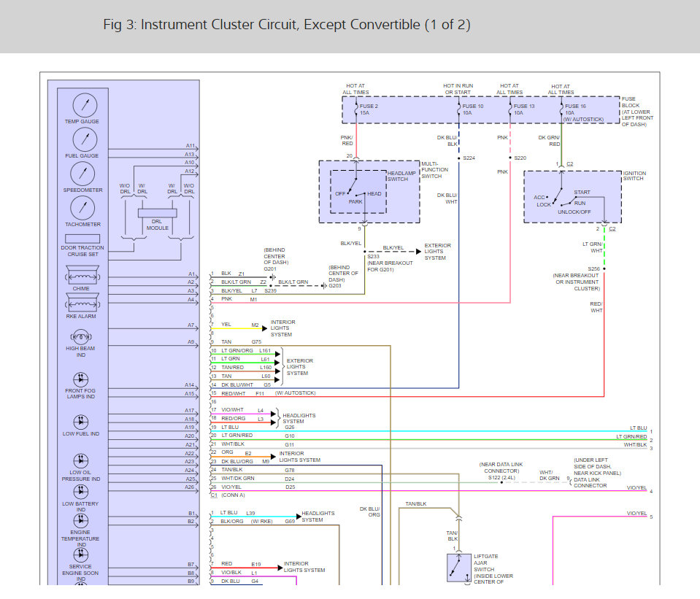
Task: Click the Engine Temperature indicator lamp
Action: (81, 520)
